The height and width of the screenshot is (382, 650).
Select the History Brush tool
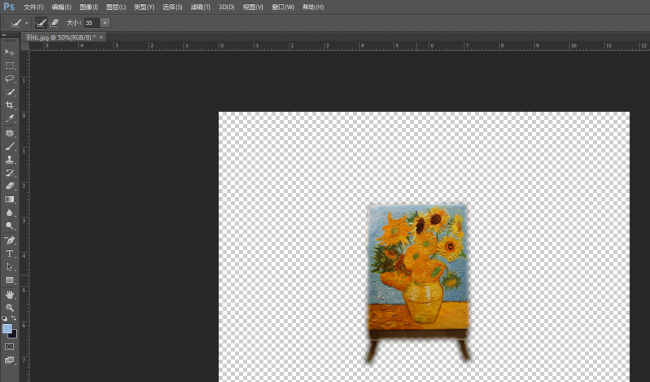10,173
